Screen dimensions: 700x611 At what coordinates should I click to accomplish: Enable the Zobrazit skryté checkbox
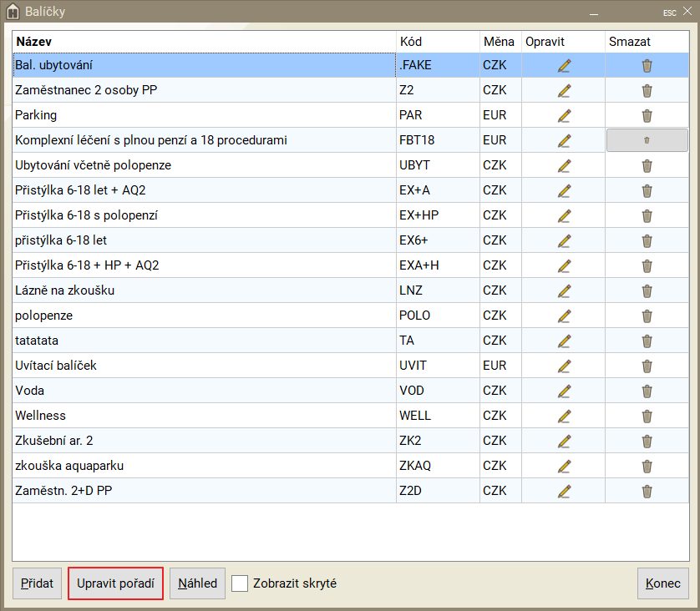coord(240,583)
